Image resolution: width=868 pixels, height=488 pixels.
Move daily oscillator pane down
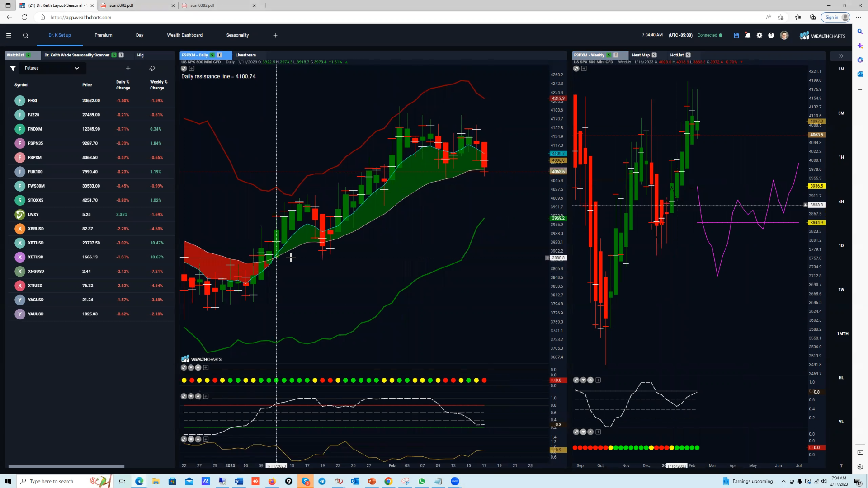pyautogui.click(x=191, y=396)
